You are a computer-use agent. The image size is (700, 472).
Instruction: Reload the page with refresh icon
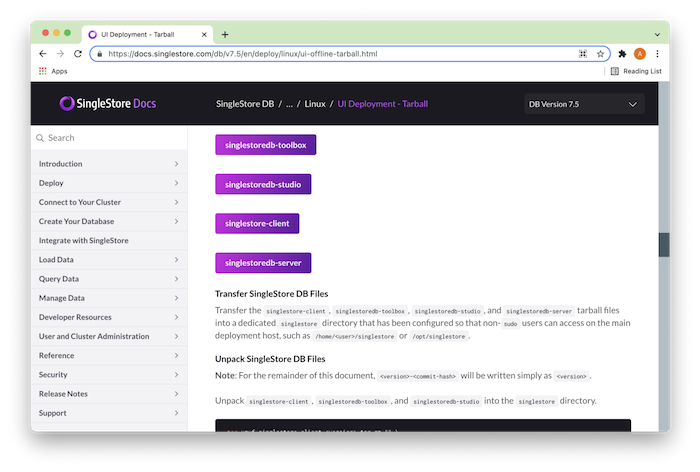point(78,54)
